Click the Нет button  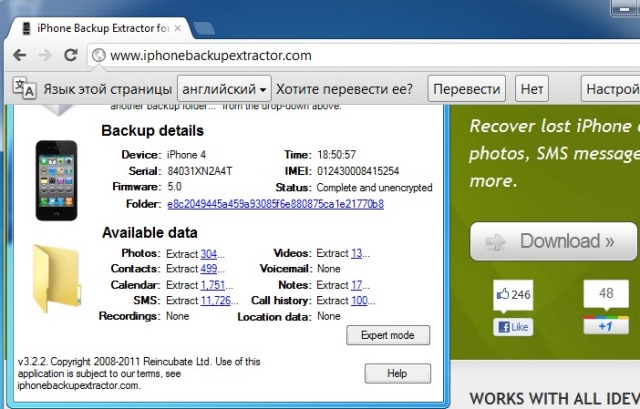click(532, 89)
